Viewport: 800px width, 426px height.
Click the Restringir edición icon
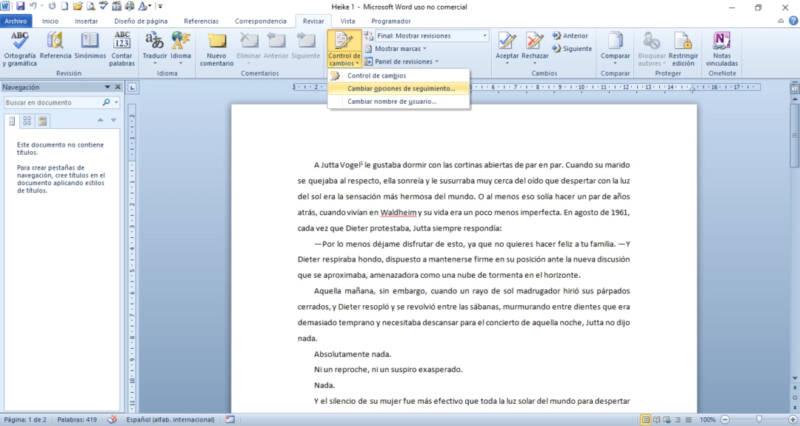(683, 49)
